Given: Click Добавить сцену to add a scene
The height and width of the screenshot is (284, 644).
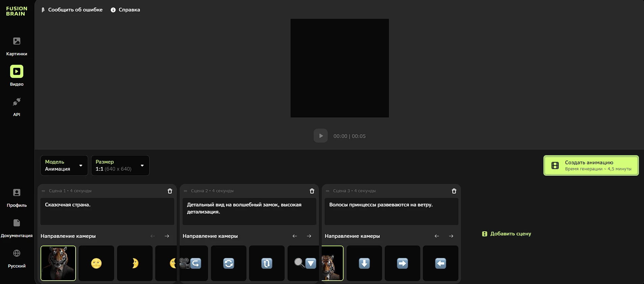Looking at the screenshot, I should [x=507, y=234].
